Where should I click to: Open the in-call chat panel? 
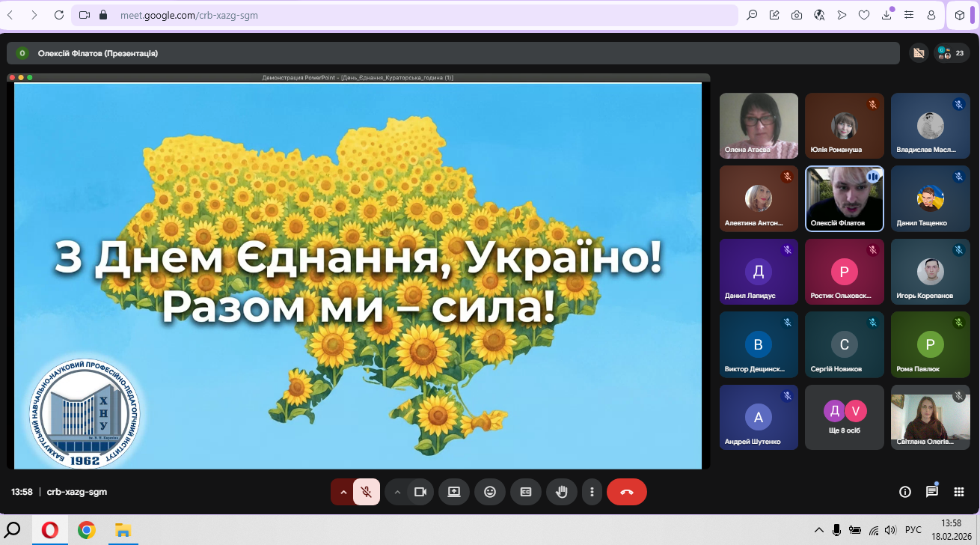point(931,492)
